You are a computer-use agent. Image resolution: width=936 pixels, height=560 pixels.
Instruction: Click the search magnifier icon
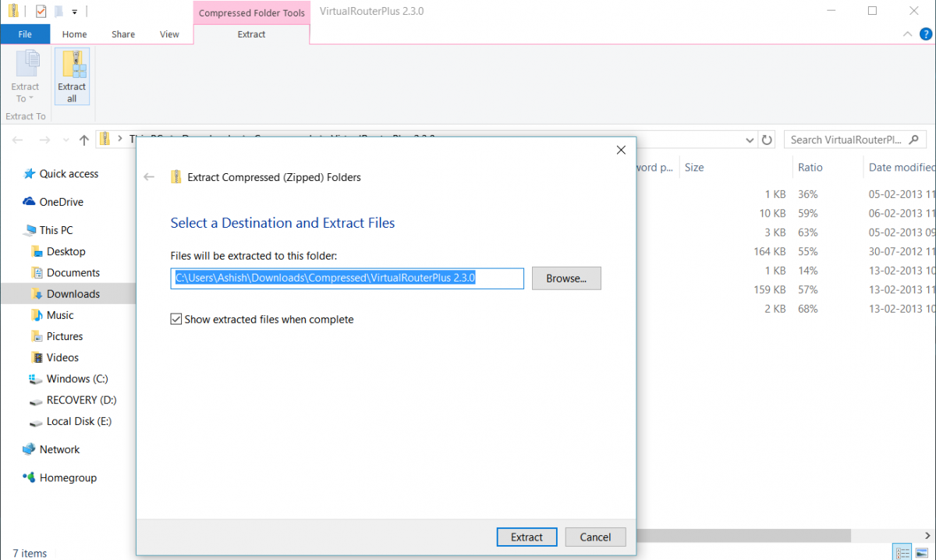tap(915, 140)
